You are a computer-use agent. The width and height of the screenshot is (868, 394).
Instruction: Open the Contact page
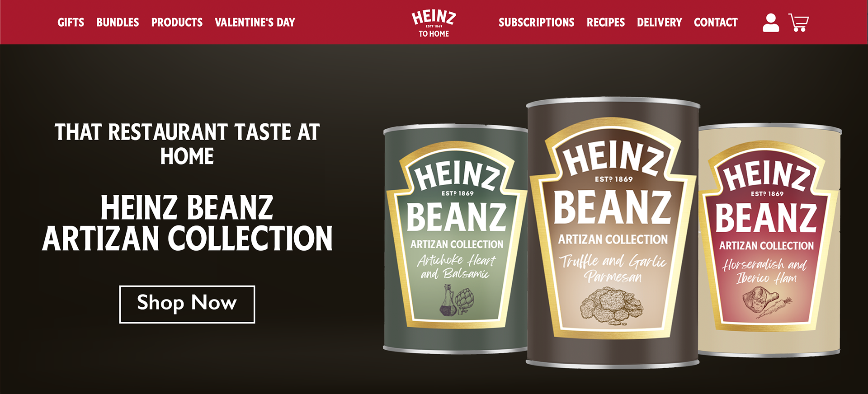tap(716, 22)
